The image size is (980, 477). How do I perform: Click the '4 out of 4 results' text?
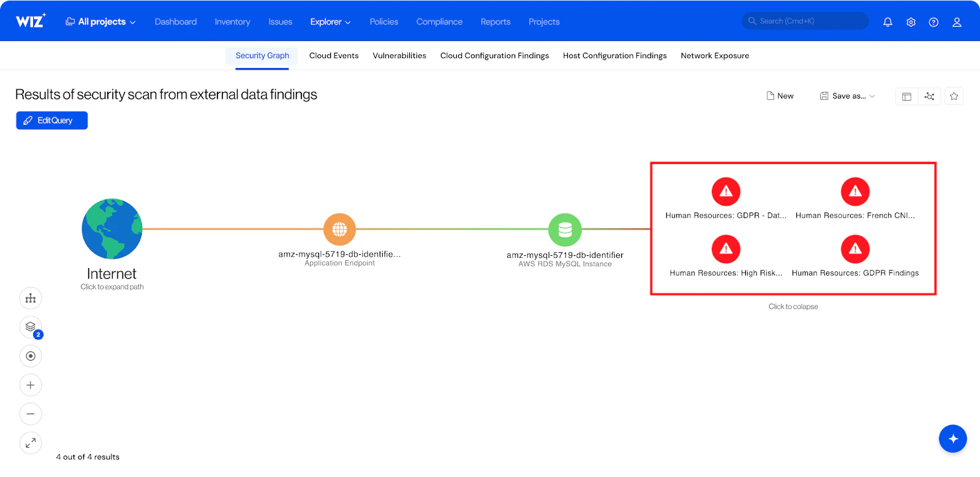[88, 457]
